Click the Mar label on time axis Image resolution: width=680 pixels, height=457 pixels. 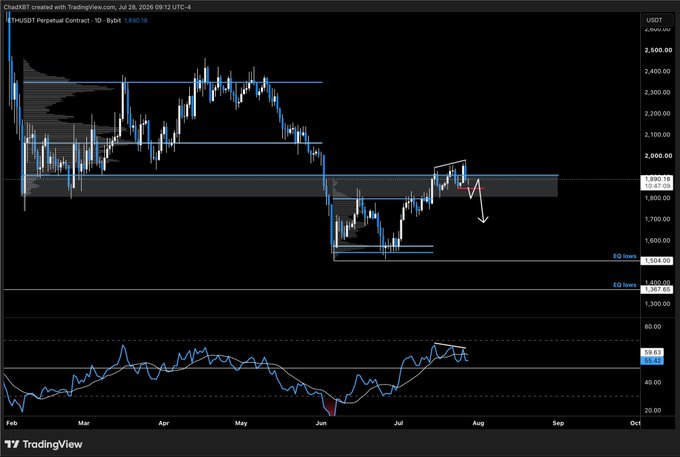84,423
